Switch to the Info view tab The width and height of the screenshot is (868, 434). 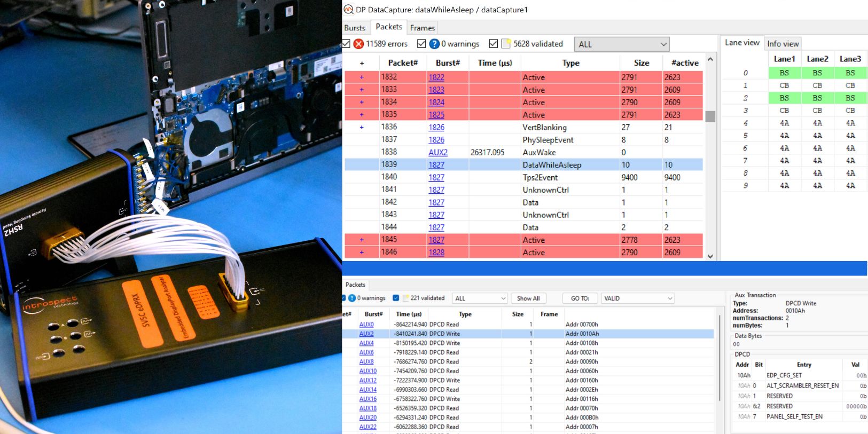tap(783, 44)
